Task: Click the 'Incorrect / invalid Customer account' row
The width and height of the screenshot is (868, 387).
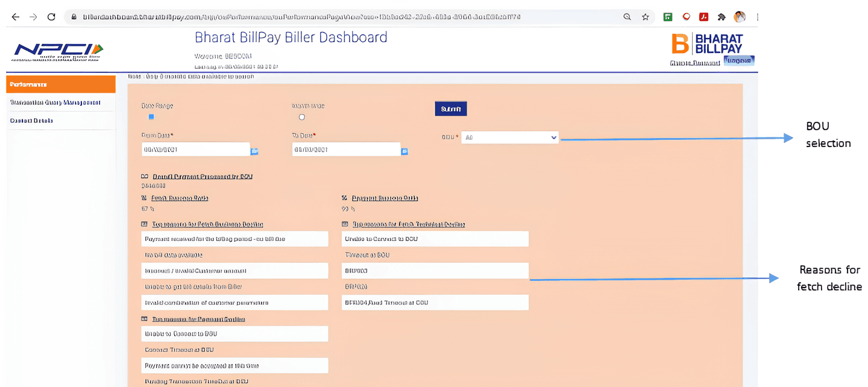Action: point(235,271)
